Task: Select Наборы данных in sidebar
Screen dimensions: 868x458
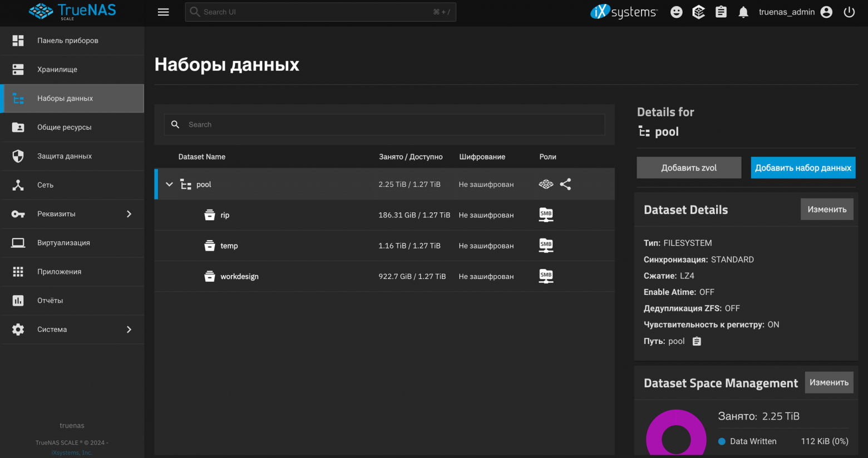Action: [72, 98]
